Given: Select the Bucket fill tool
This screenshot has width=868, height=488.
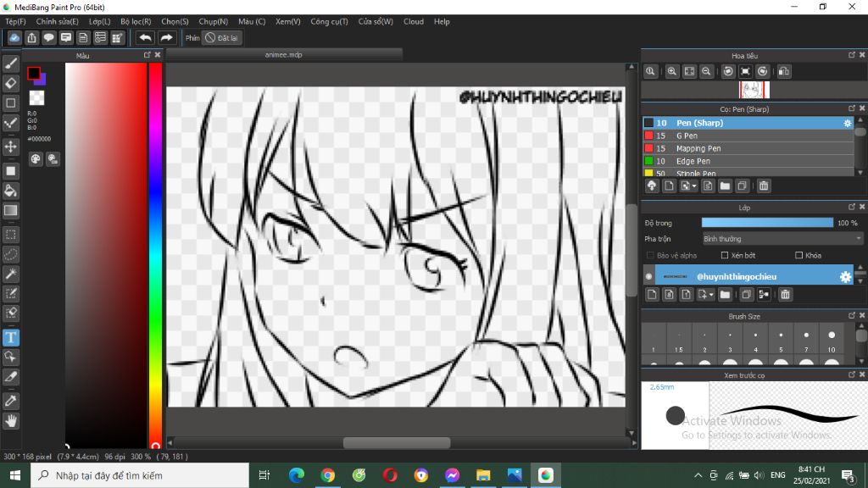Looking at the screenshot, I should 10,191.
